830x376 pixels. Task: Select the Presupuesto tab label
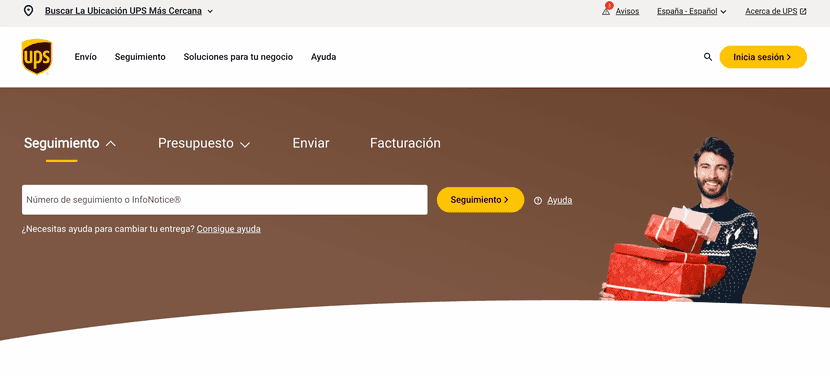point(196,143)
